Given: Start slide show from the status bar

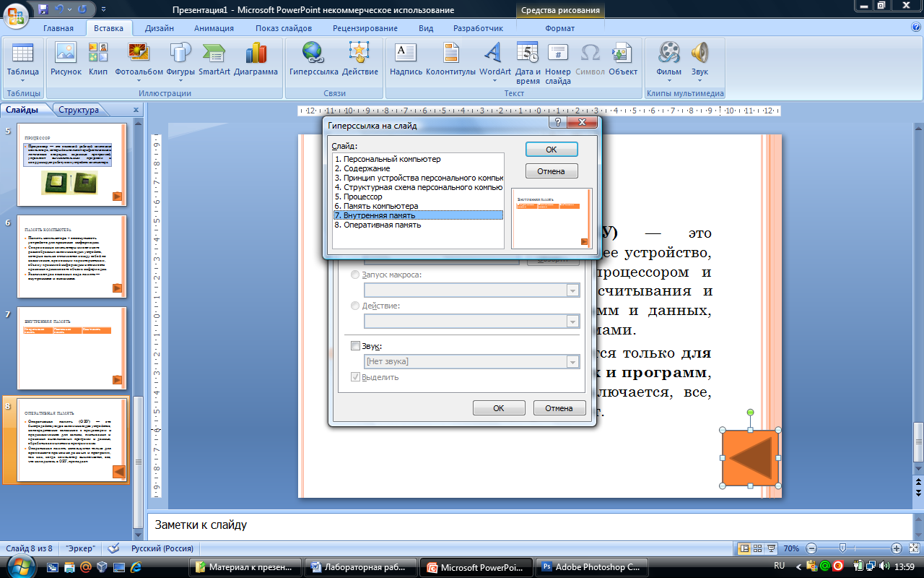Looking at the screenshot, I should coord(771,548).
